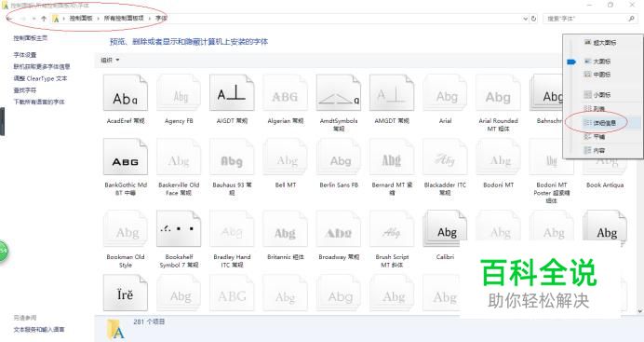
Task: Select the Bradley Hand ITC font icon
Action: [x=232, y=229]
